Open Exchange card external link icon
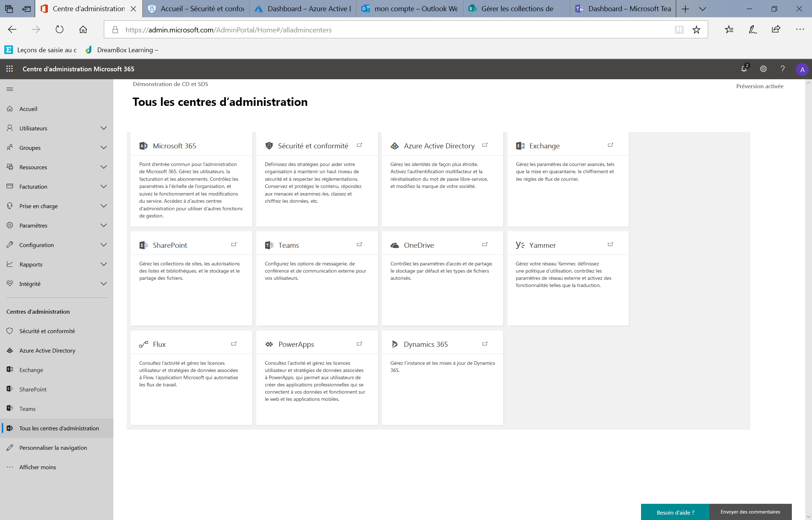812x520 pixels. [610, 145]
